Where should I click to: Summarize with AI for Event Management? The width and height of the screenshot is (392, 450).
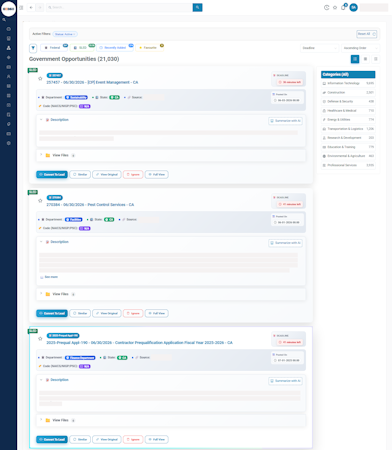[285, 121]
